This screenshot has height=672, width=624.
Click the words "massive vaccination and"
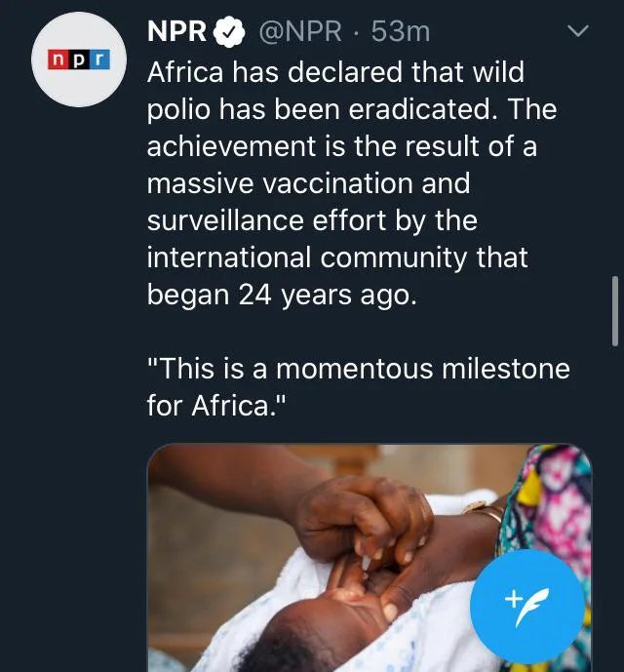click(308, 183)
